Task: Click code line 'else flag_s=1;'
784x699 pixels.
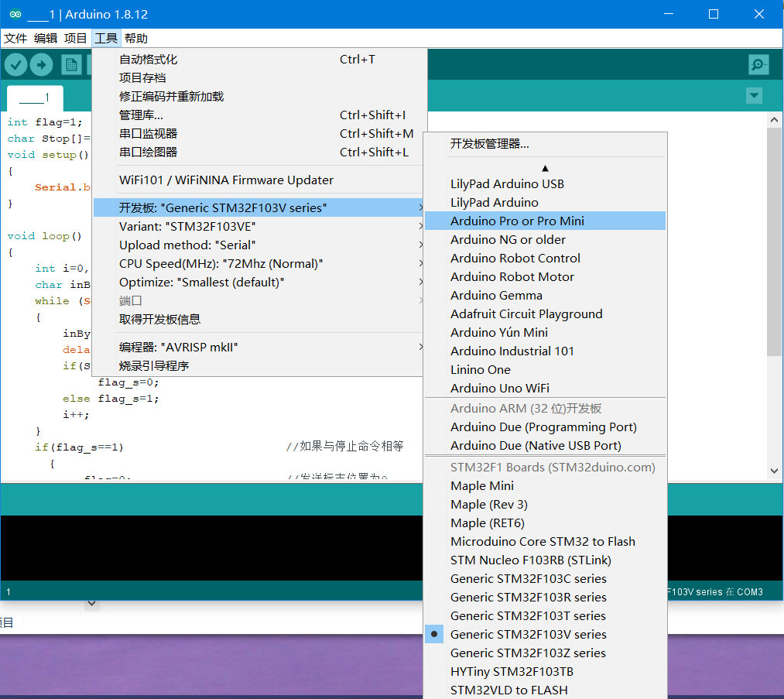Action: pos(111,399)
